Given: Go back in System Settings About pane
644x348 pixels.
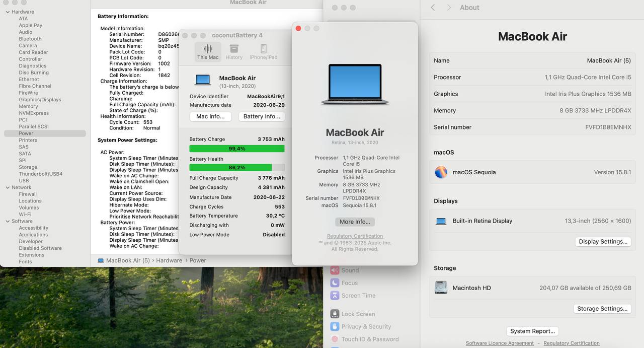Looking at the screenshot, I should 433,8.
